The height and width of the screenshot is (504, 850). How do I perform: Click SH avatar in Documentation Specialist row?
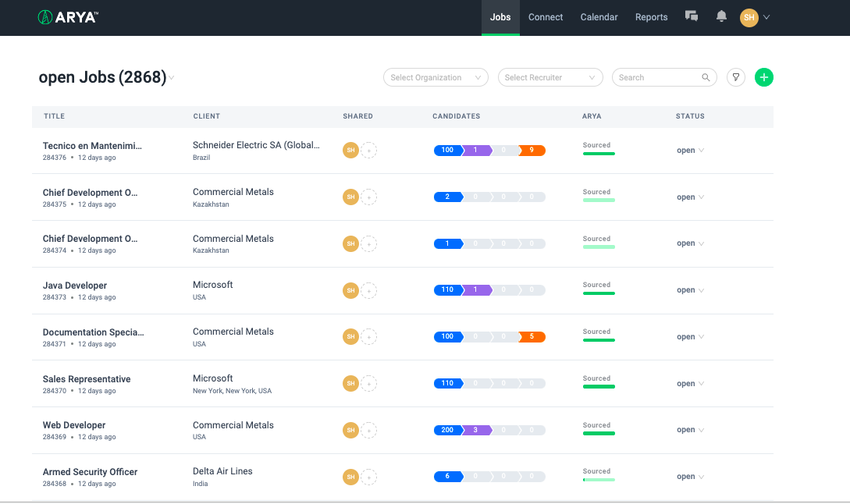pos(350,336)
